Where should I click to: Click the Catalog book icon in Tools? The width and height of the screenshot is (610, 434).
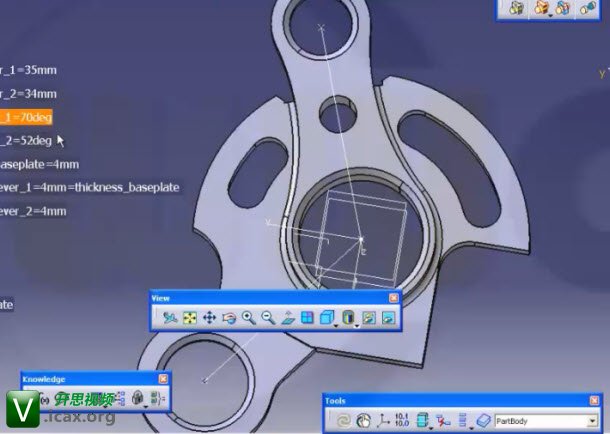pyautogui.click(x=484, y=421)
